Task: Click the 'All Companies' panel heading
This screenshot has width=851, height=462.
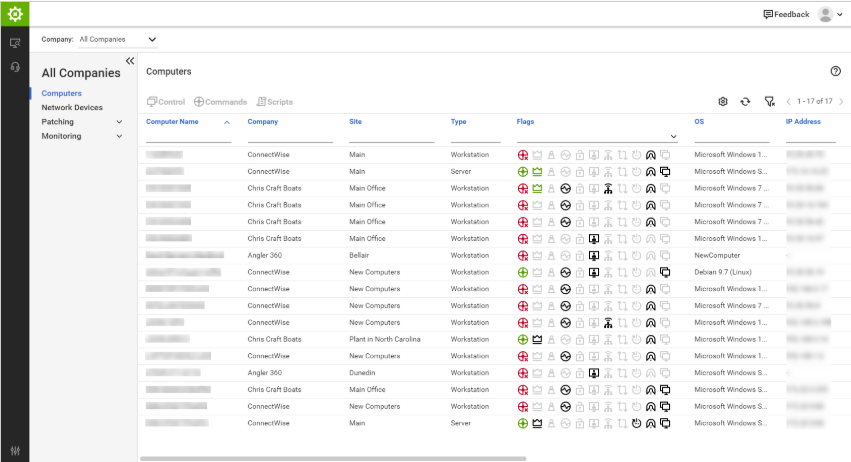Action: [81, 73]
